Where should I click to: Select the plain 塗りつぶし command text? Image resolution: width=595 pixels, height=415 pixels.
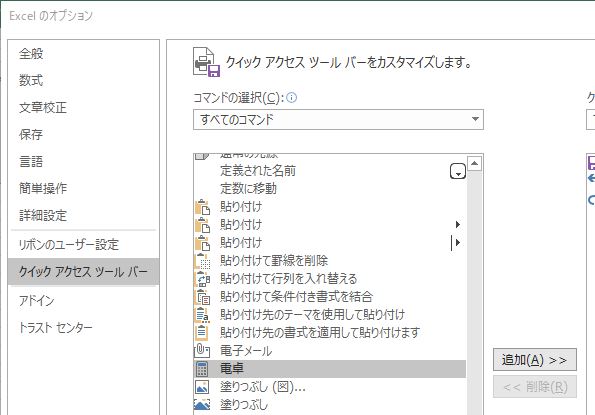(x=244, y=405)
